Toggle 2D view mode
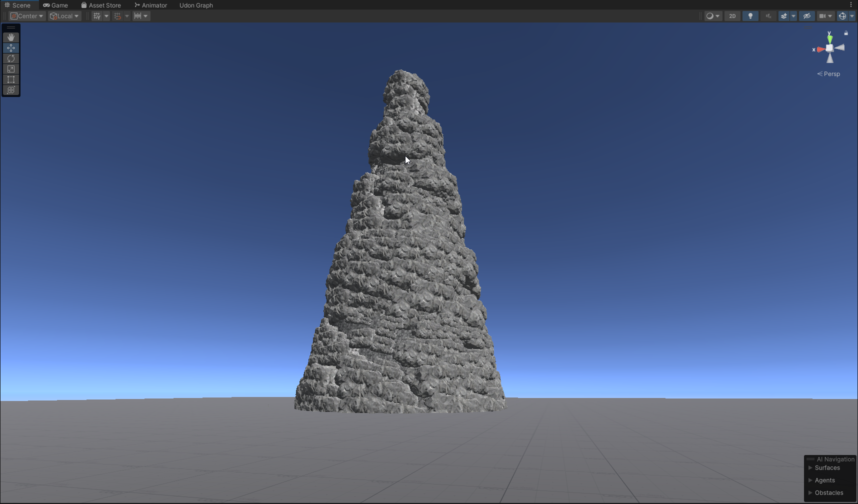Screen dimensions: 858x504 click(x=732, y=16)
